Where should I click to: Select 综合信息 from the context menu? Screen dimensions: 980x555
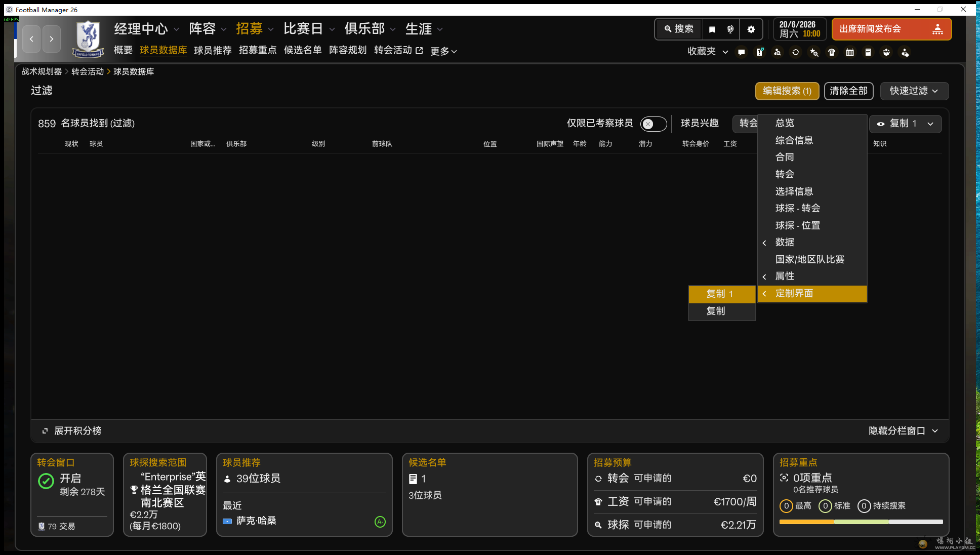[x=794, y=140]
